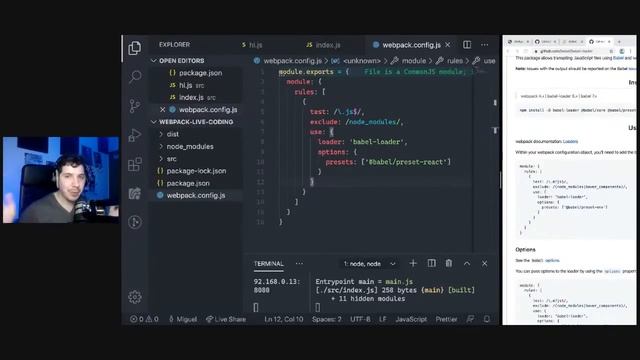Click the rules breadcrumb item
The height and width of the screenshot is (360, 640).
click(x=455, y=61)
